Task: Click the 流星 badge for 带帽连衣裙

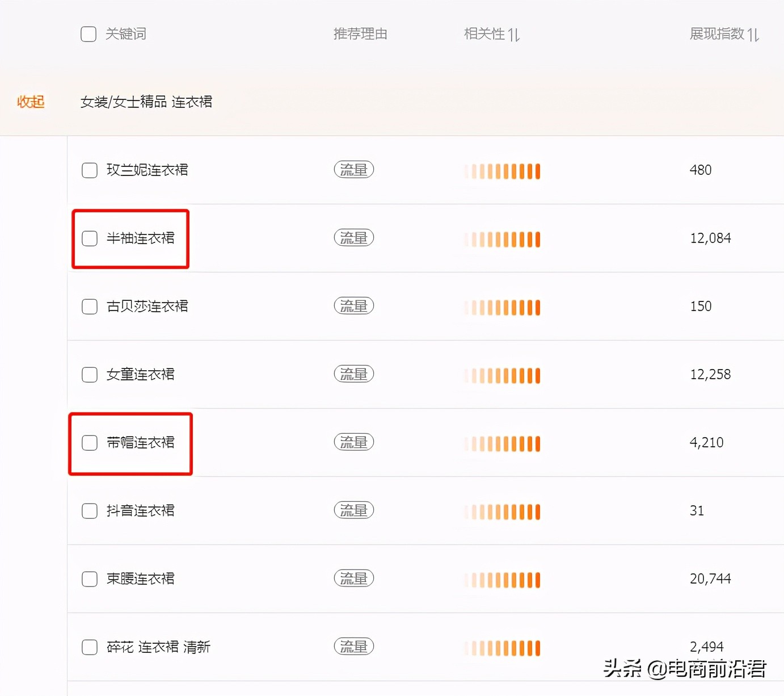Action: coord(353,442)
